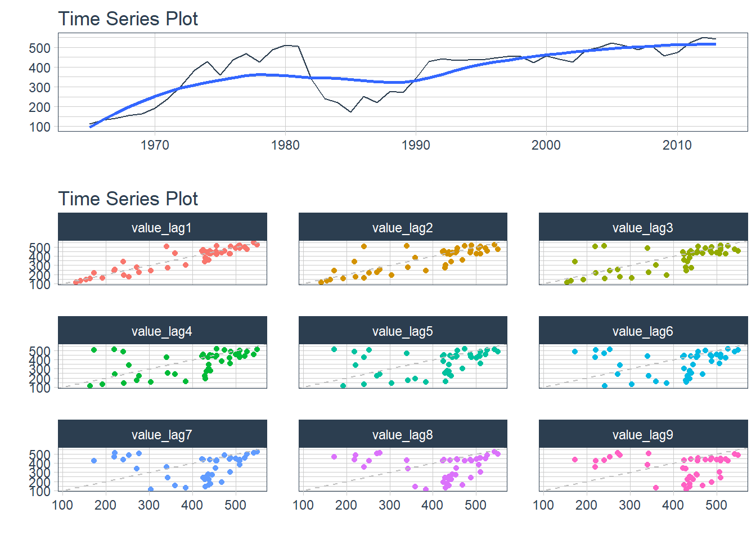
Task: Click the upper Time Series Plot title
Action: tap(128, 19)
